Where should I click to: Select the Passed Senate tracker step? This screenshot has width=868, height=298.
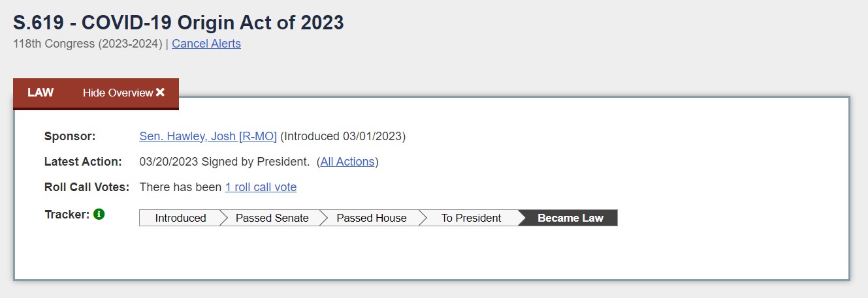tap(272, 218)
